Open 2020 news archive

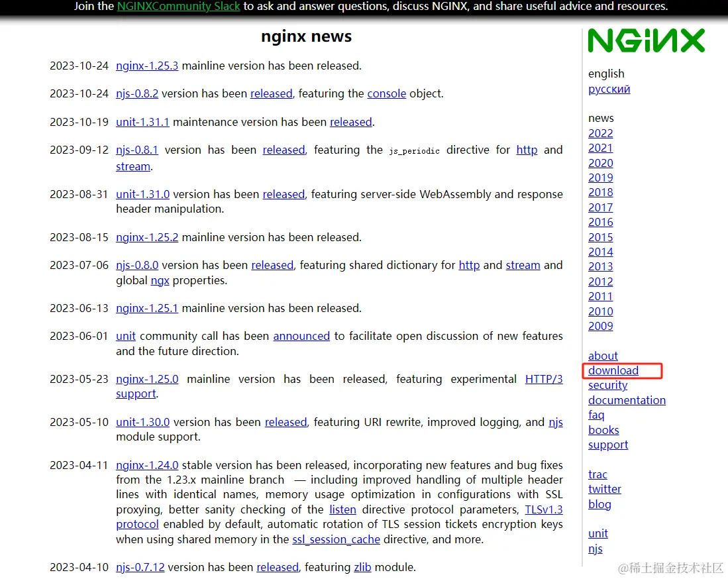(601, 164)
